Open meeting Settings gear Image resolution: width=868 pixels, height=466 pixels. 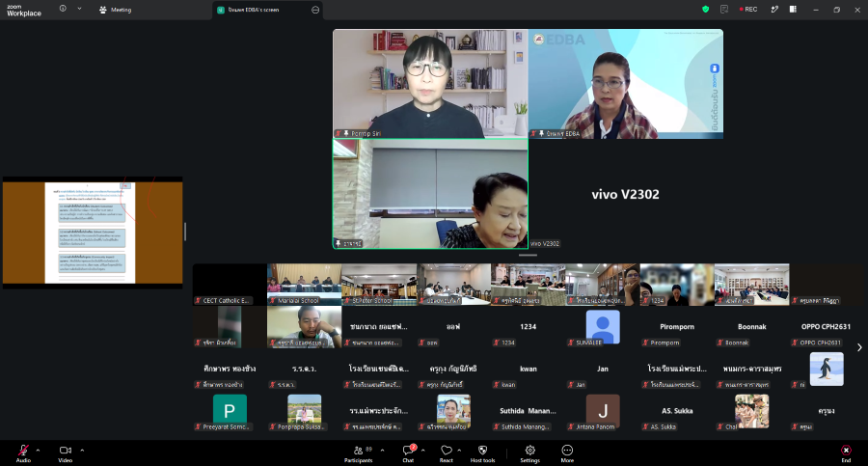[x=529, y=452]
